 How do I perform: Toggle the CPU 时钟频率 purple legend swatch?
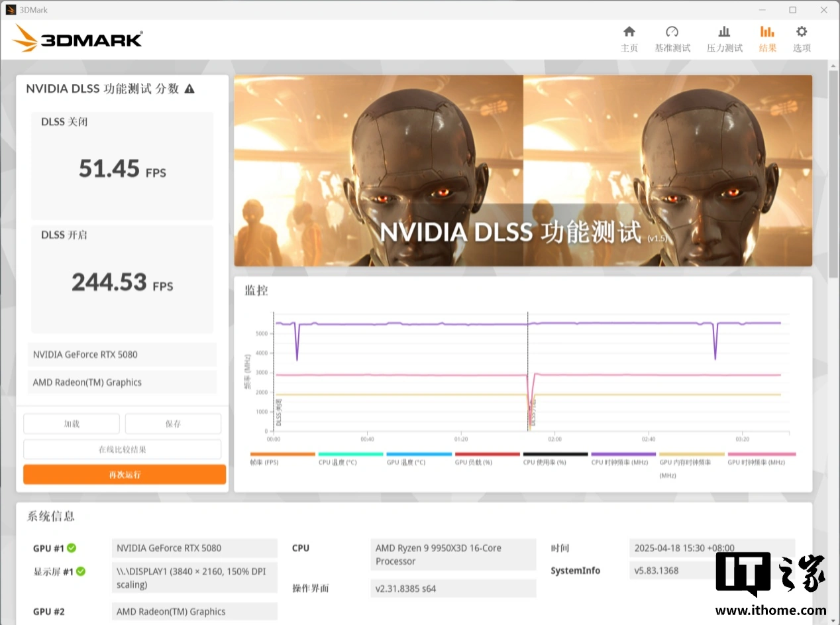623,455
